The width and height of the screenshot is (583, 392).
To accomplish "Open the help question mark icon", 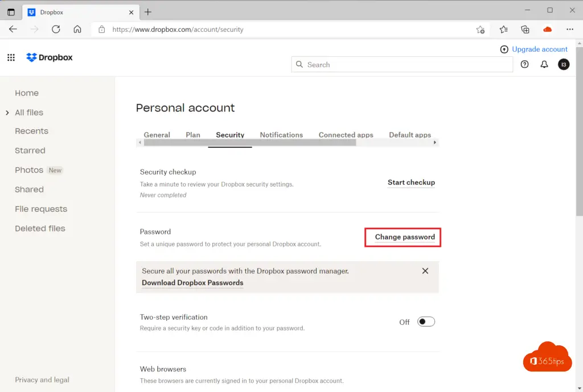I will click(x=525, y=64).
